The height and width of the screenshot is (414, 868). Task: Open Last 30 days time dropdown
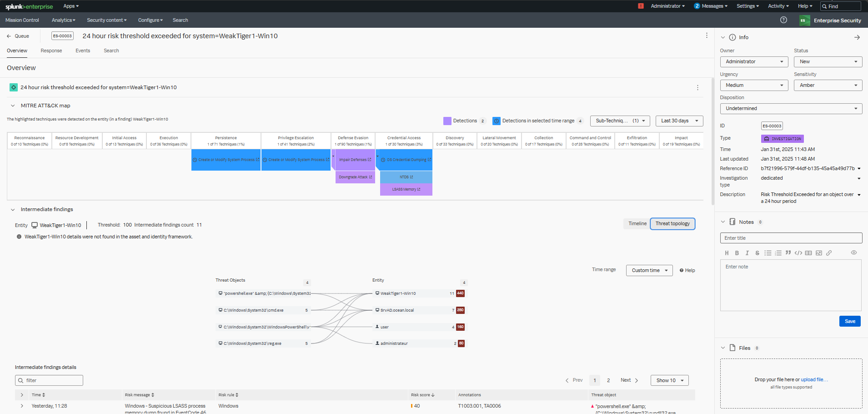click(x=679, y=121)
